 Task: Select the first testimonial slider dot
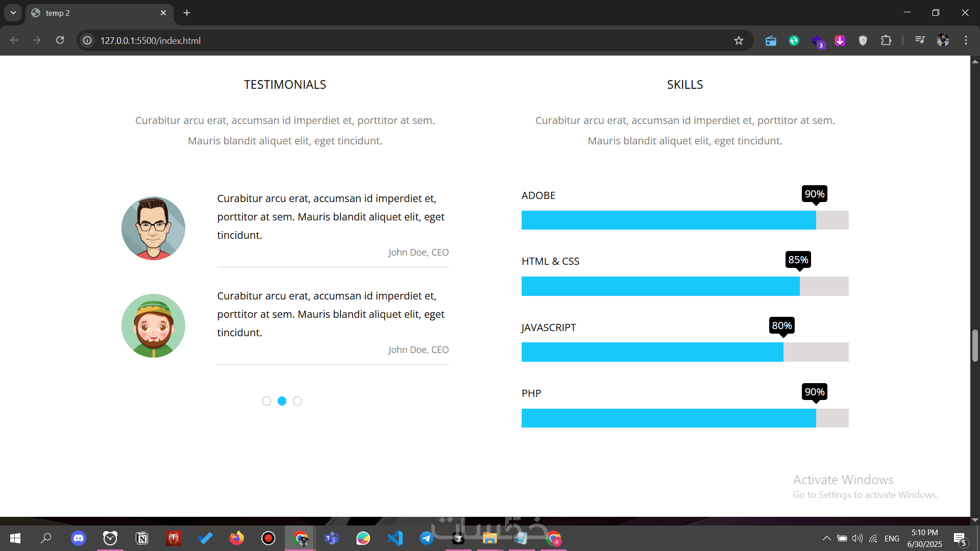[266, 401]
